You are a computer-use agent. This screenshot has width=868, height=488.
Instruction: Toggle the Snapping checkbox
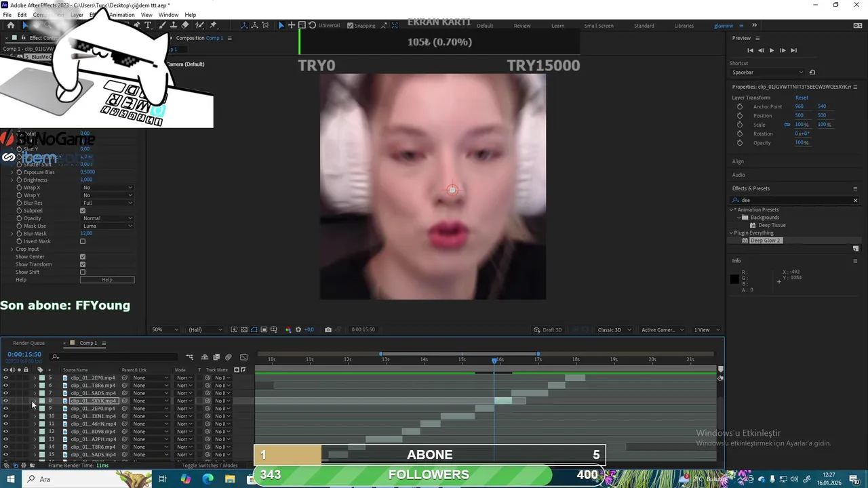(350, 26)
